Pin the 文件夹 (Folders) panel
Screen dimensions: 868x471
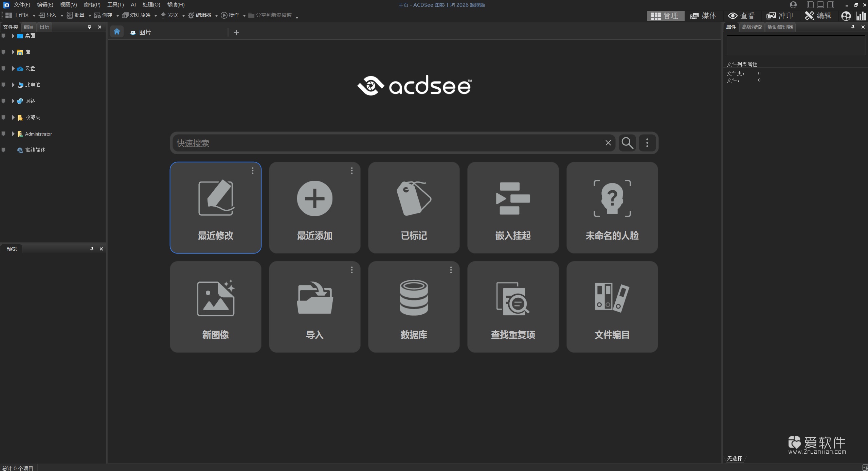coord(89,27)
